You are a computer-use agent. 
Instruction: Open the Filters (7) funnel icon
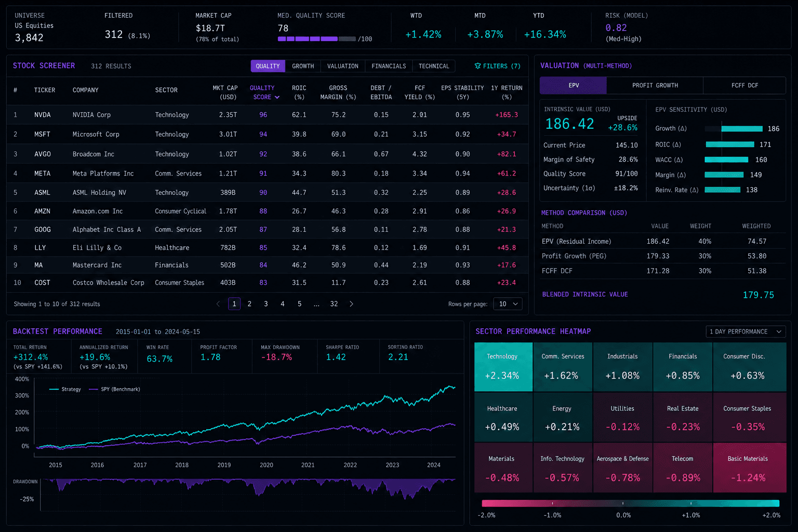tap(477, 66)
